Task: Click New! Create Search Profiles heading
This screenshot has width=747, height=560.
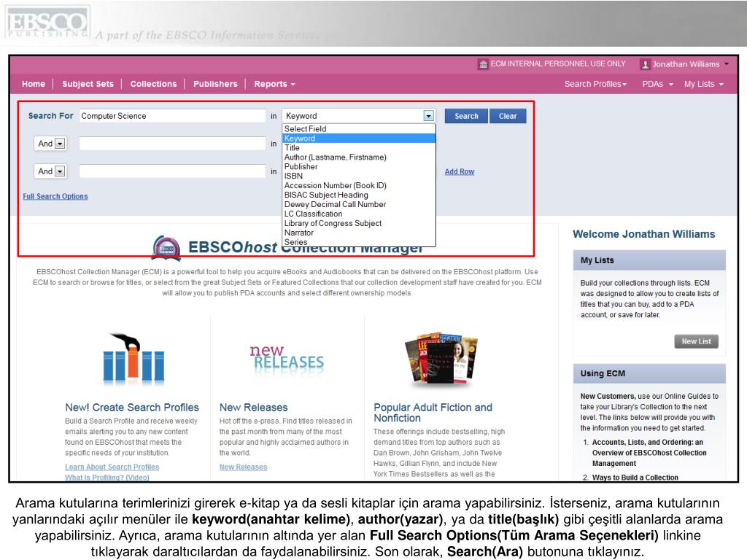Action: (132, 408)
